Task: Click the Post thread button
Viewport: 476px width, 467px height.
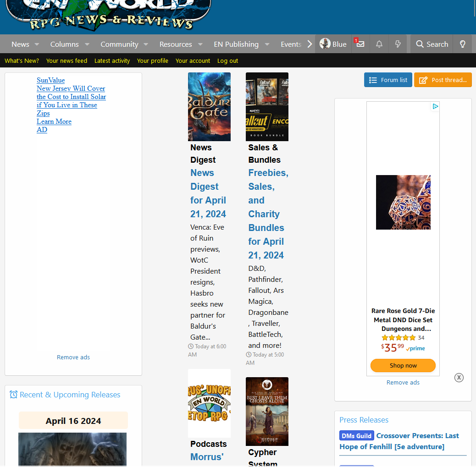Action: [x=443, y=80]
